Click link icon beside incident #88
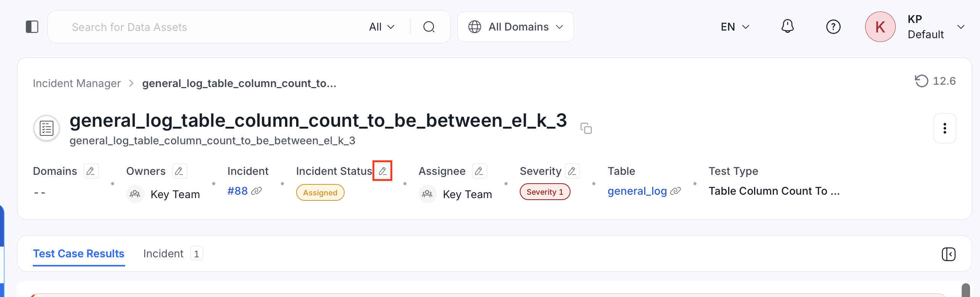This screenshot has height=297, width=980. pyautogui.click(x=257, y=190)
